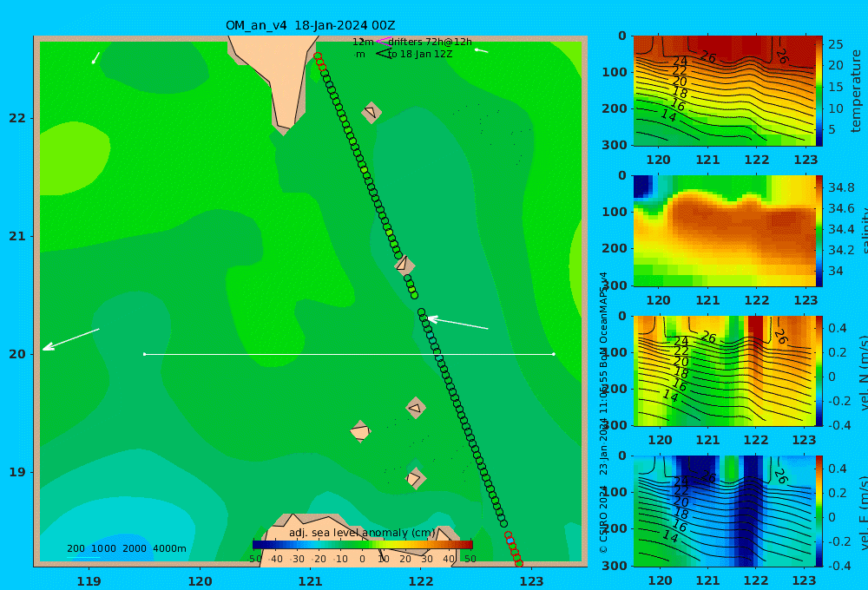868x590 pixels.
Task: Click the temperature section color bar
Action: (x=819, y=91)
